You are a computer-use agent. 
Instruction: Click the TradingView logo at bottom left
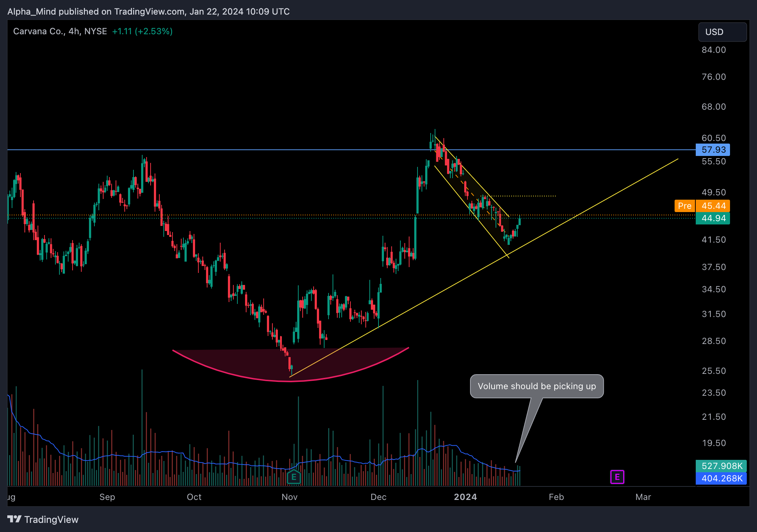(x=15, y=519)
